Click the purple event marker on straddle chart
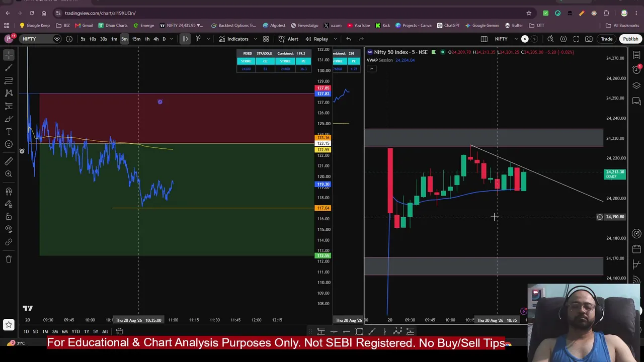This screenshot has width=644, height=362. (x=160, y=102)
